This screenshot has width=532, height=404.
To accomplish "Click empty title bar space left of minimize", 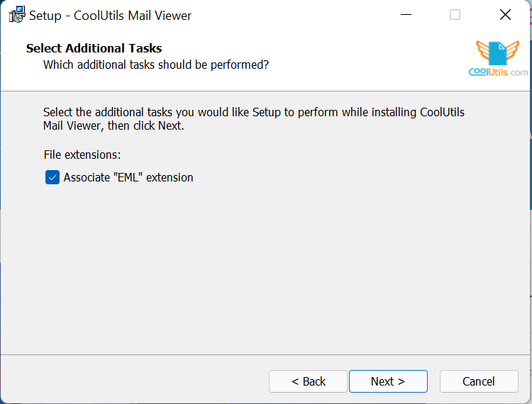I will pos(298,15).
